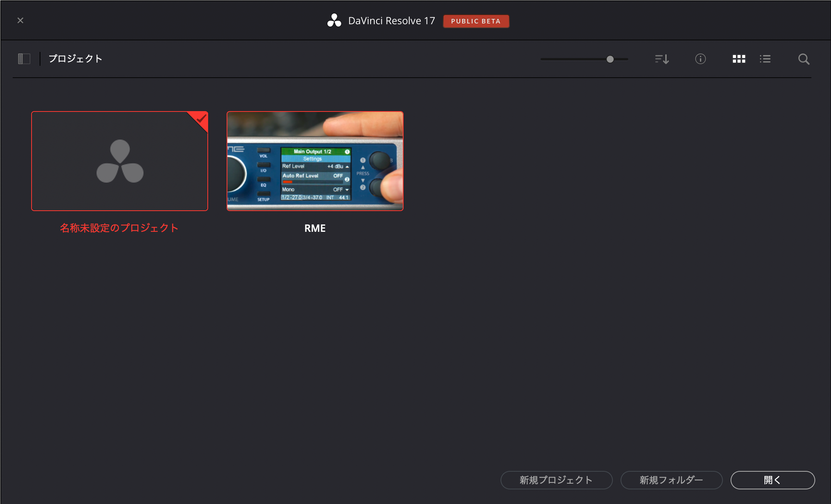The height and width of the screenshot is (504, 831).
Task: Click the red checkmark corner on untitled project
Action: tap(201, 119)
